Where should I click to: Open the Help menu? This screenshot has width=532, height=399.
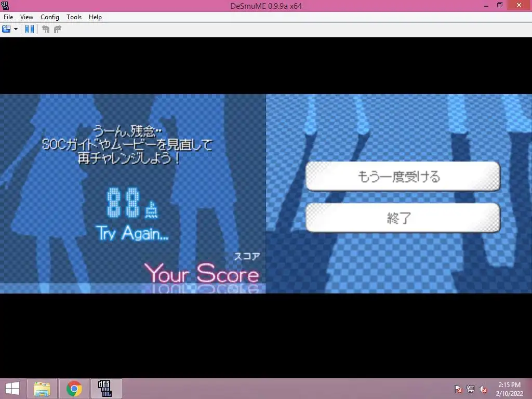[95, 17]
